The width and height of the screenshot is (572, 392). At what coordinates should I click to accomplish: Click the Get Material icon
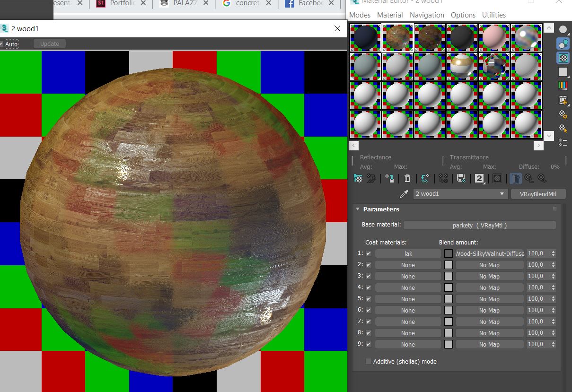(358, 178)
